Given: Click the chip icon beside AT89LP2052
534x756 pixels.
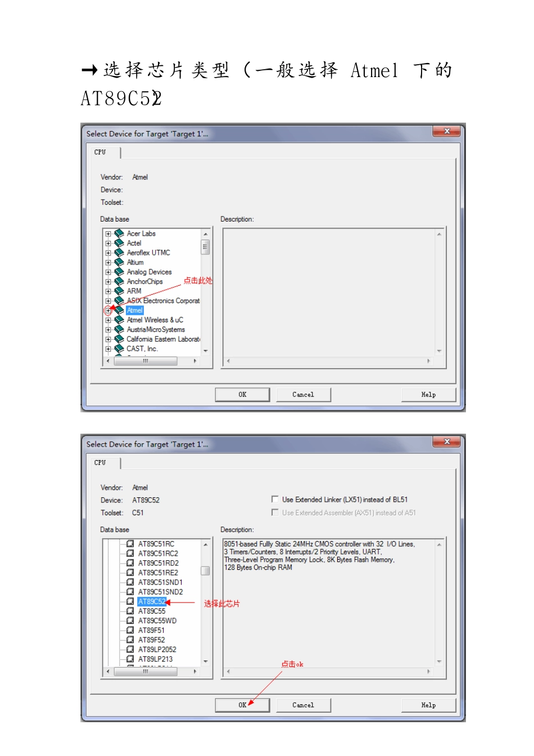Looking at the screenshot, I should 130,649.
